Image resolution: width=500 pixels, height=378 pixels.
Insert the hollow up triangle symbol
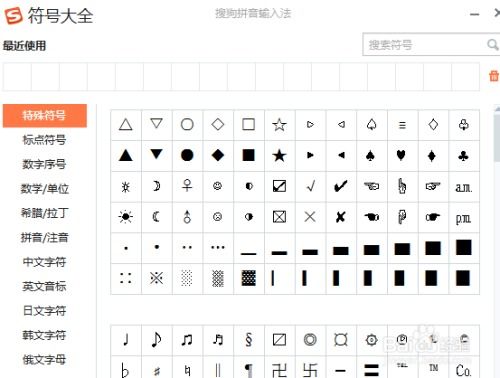coord(126,125)
